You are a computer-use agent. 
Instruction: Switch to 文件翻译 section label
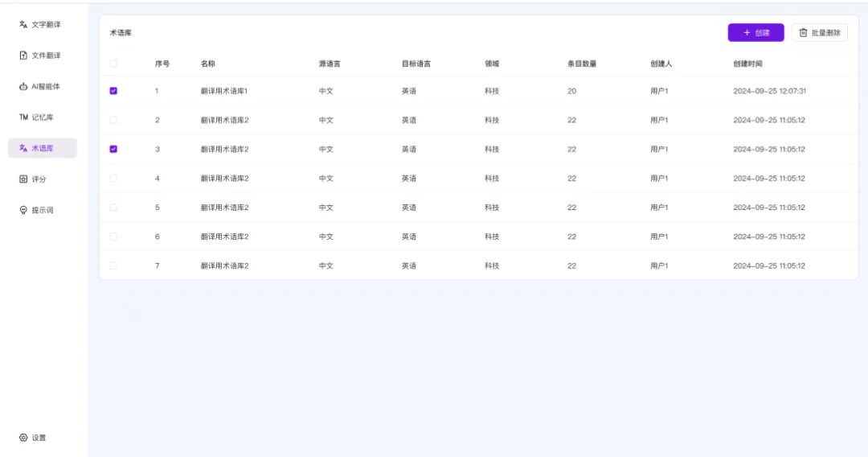[x=46, y=56]
